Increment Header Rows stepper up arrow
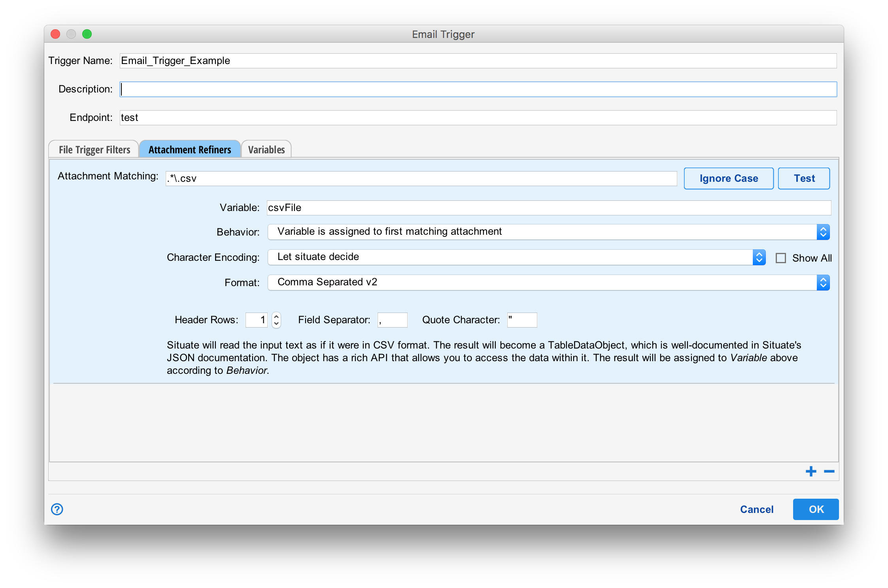This screenshot has height=588, width=888. coord(276,316)
